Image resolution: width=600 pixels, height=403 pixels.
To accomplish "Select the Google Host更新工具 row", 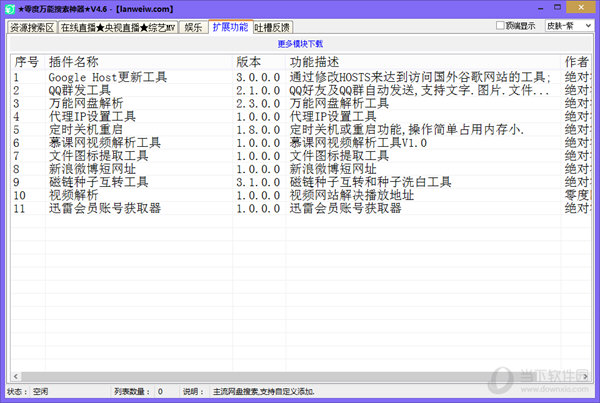I will [x=301, y=77].
